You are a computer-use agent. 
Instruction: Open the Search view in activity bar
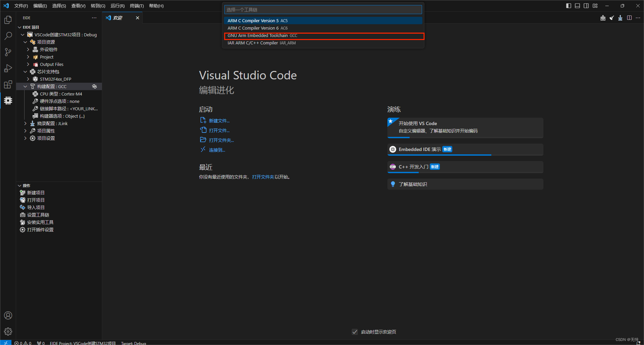8,36
